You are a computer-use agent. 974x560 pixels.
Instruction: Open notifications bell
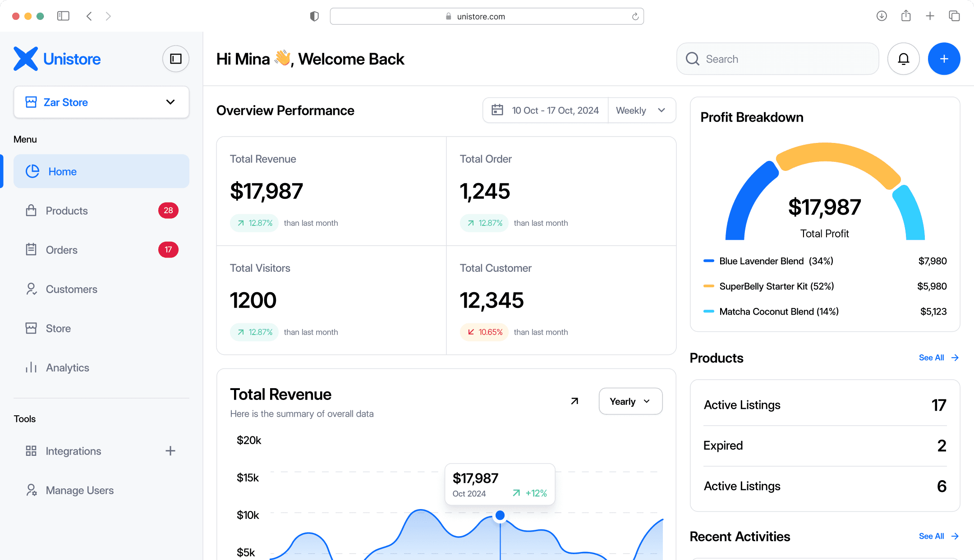point(904,59)
